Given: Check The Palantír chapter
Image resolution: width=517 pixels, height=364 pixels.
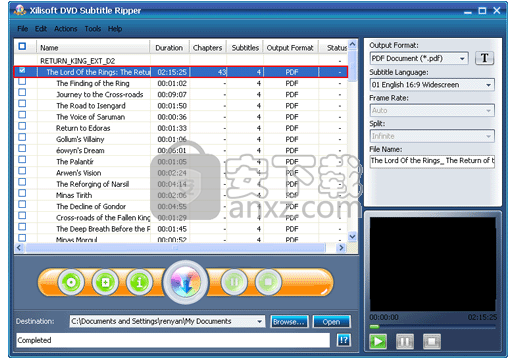Looking at the screenshot, I should pos(22,159).
